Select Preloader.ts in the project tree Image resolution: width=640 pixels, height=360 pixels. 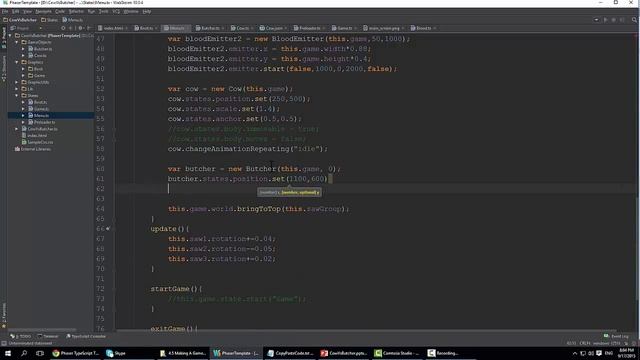44,122
